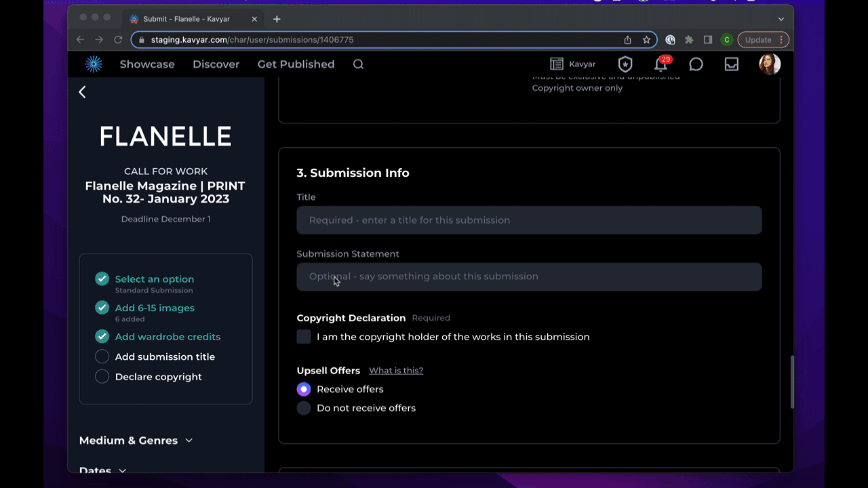The width and height of the screenshot is (868, 488).
Task: Click the browser forward arrow
Action: coord(99,40)
